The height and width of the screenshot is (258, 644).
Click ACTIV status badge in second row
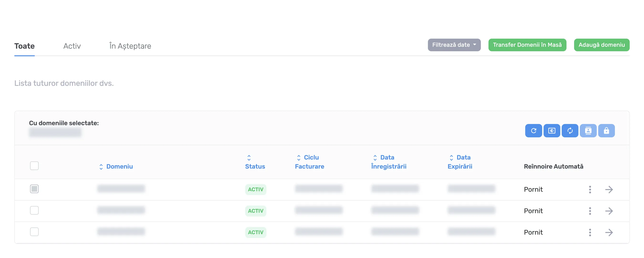(255, 211)
